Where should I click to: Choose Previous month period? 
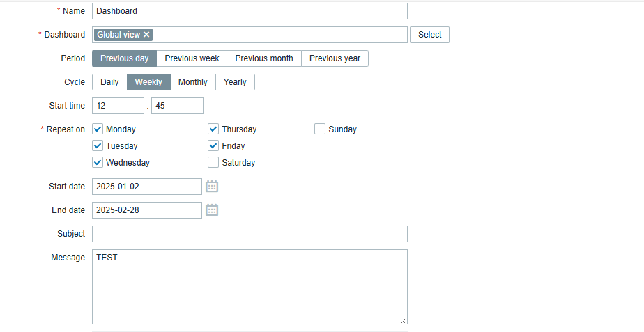click(x=264, y=58)
